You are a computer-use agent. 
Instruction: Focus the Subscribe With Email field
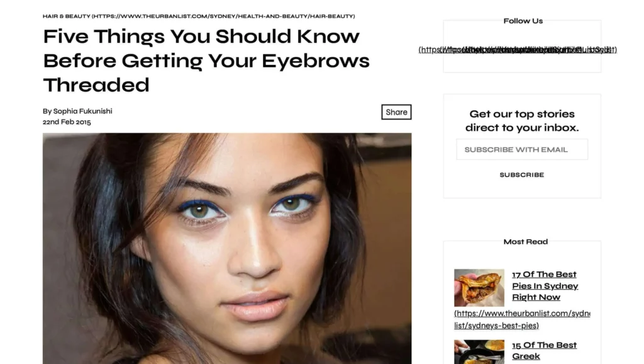click(521, 149)
